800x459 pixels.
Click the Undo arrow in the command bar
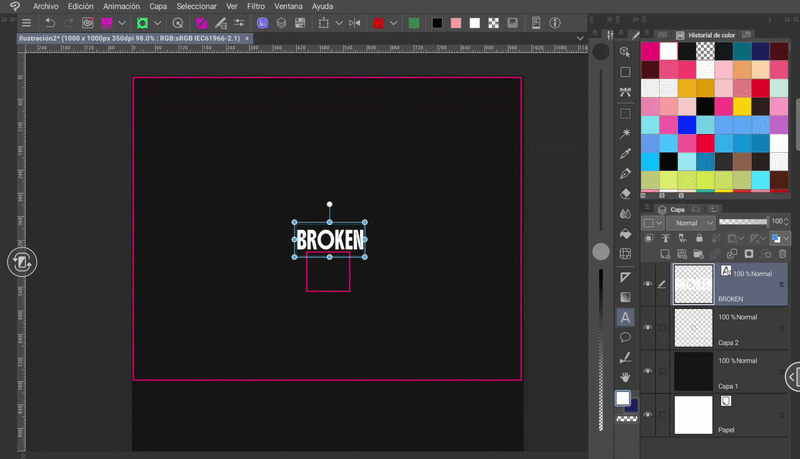click(x=50, y=22)
